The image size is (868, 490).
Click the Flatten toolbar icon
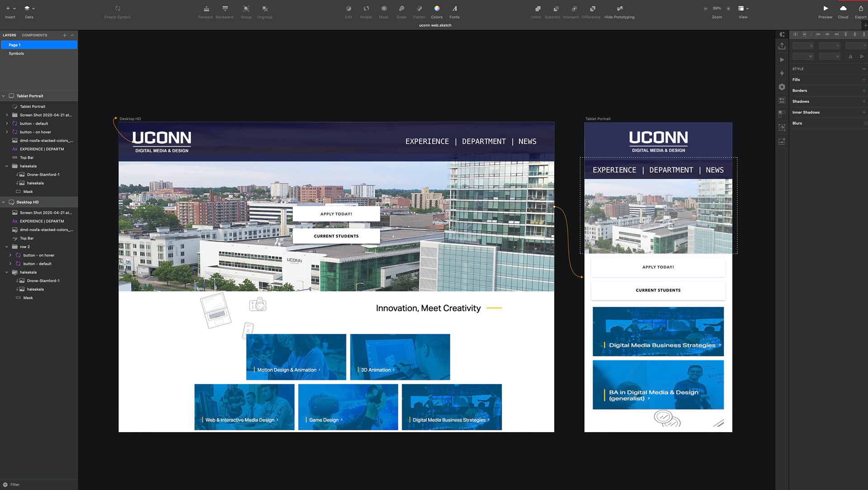[419, 9]
